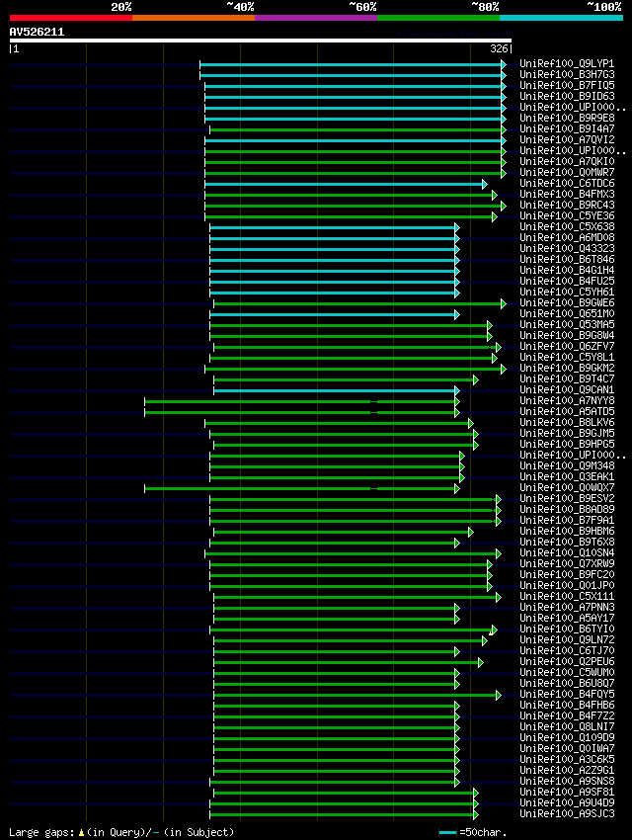This screenshot has height=840, width=632.
Task: Open hit UniRef100_Q651M0
Action: [567, 313]
